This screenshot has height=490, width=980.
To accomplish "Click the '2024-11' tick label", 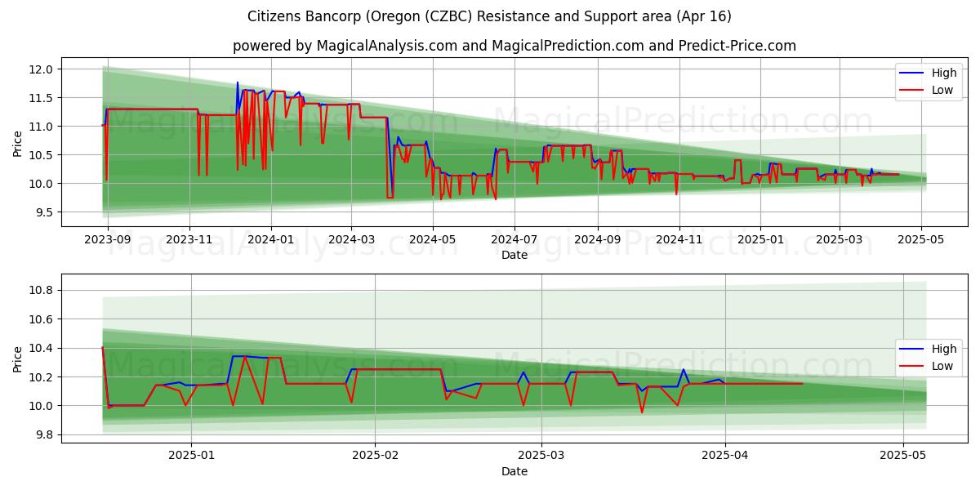I will pos(678,239).
